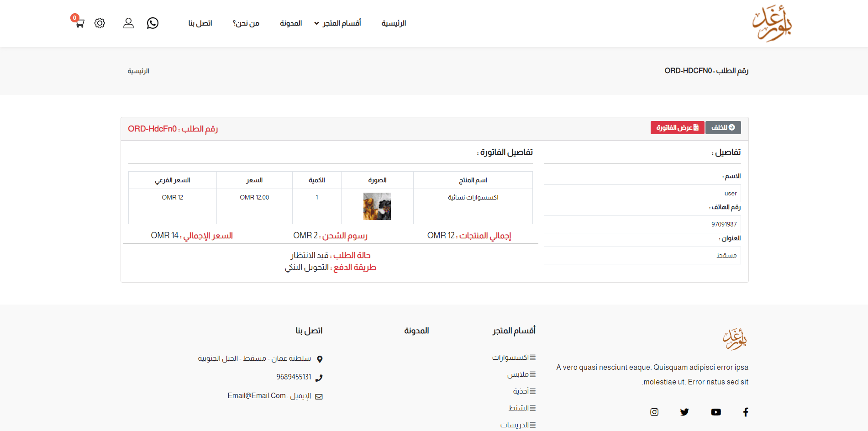Click the product thumbnail image in invoice
Image resolution: width=868 pixels, height=431 pixels.
click(x=377, y=206)
